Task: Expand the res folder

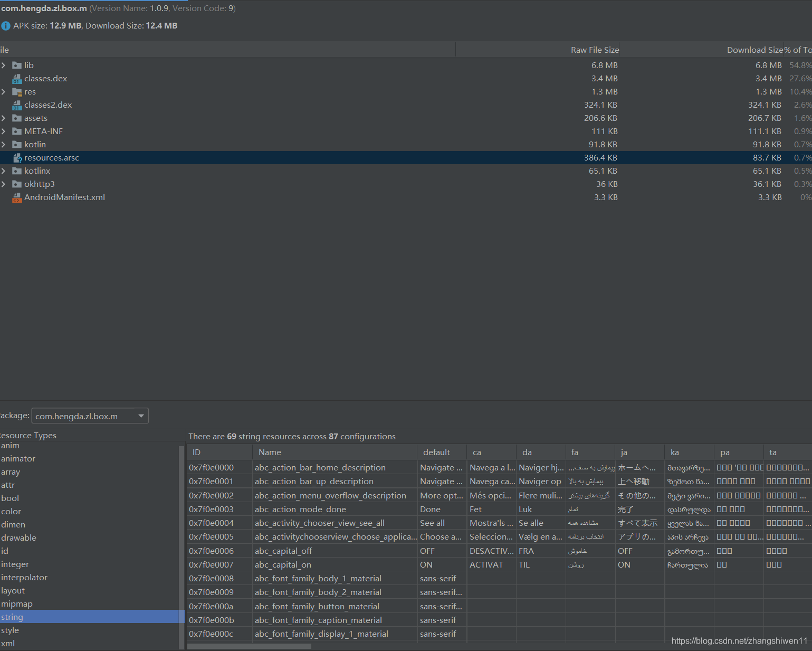Action: click(4, 92)
